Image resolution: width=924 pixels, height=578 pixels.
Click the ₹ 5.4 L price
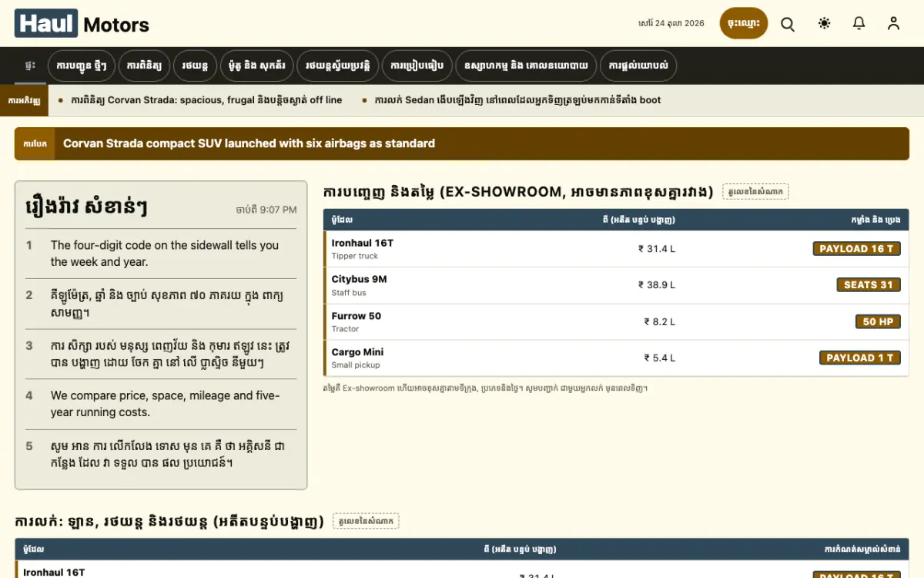tap(660, 358)
